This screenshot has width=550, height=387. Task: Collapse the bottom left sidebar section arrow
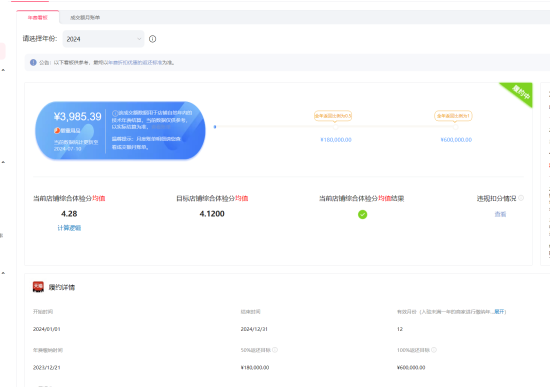click(3, 273)
